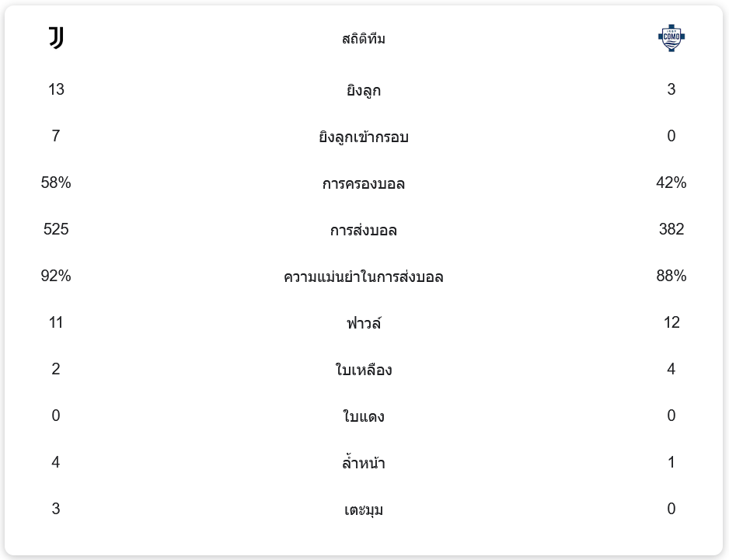Viewport: 729px width, 560px height.
Task: Select the ฟาวล์ fouls label
Action: tap(364, 324)
